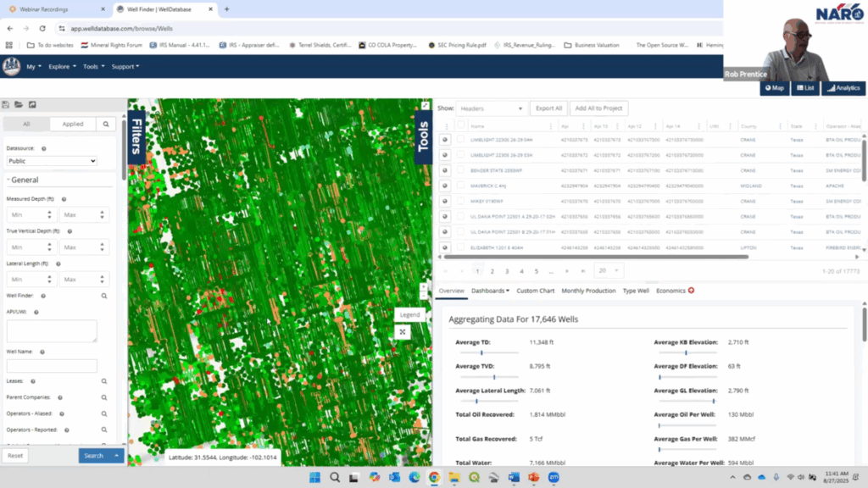Click the Average TD slider
The width and height of the screenshot is (868, 488).
[481, 352]
